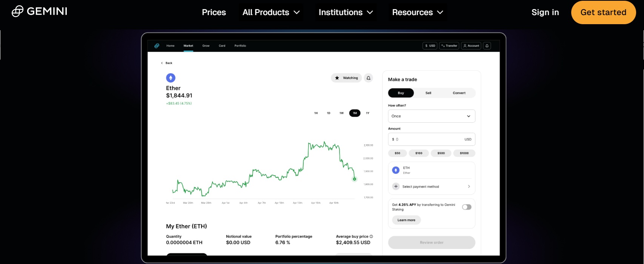Click the ETH Ether asset row
The image size is (644, 264).
click(x=432, y=170)
